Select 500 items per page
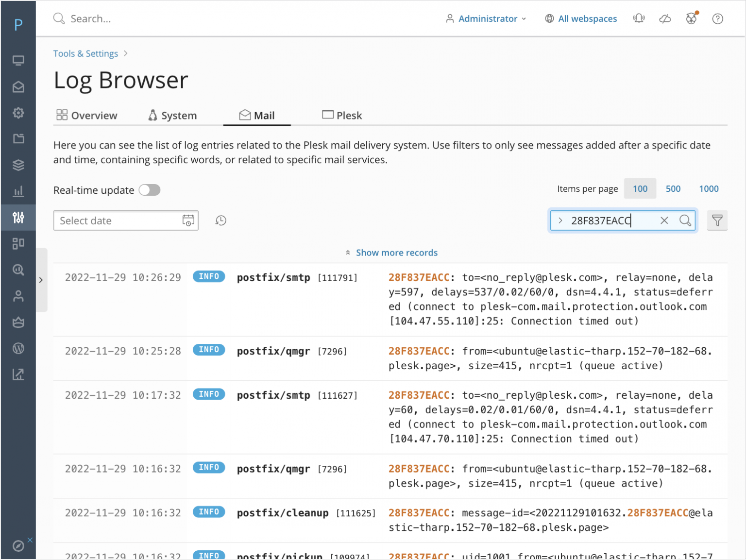Screen dimensions: 746x560 (x=673, y=188)
